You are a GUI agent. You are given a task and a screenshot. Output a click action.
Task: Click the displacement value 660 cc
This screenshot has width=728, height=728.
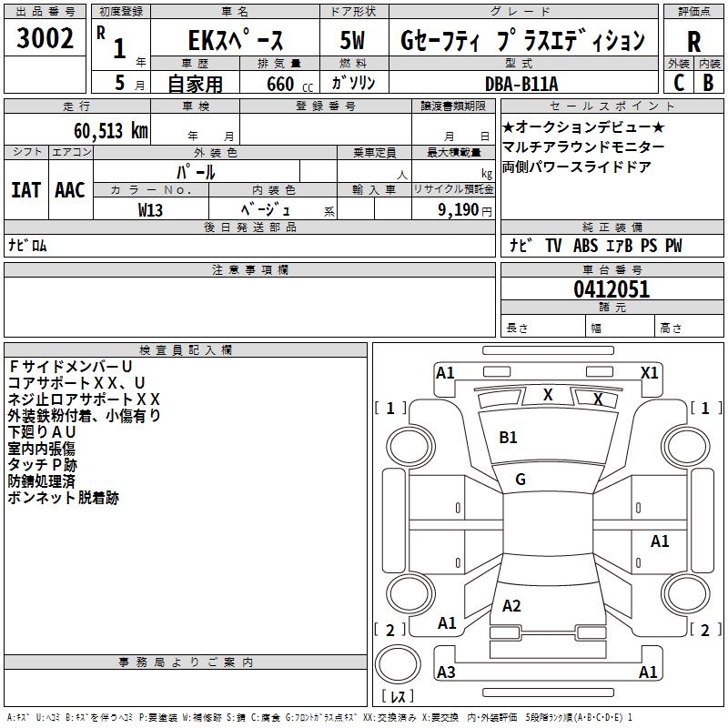289,84
